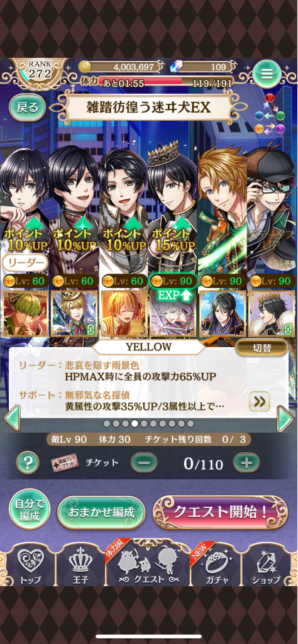Tap the question mark help icon
This screenshot has width=298, height=644.
[x=28, y=462]
